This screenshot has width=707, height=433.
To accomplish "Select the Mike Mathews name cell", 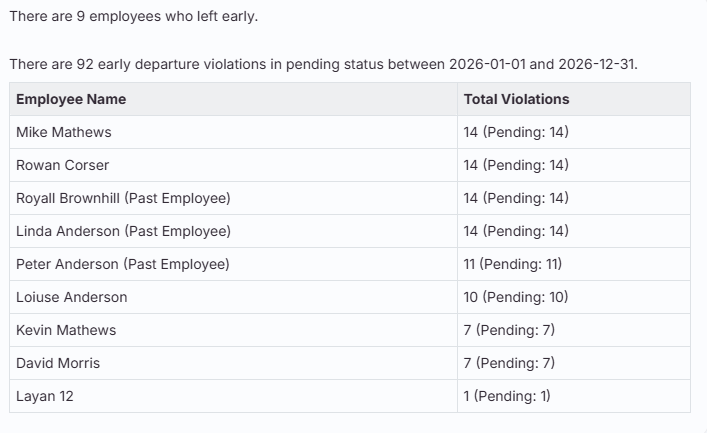I will coord(233,132).
